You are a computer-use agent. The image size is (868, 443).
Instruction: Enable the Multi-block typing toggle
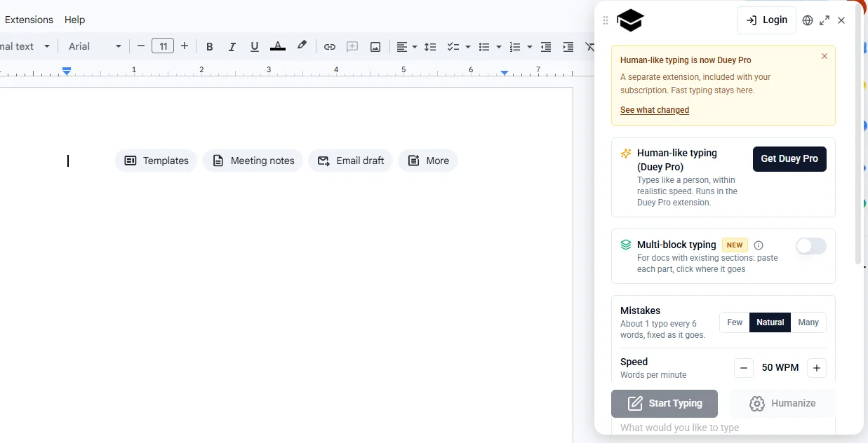click(x=811, y=246)
